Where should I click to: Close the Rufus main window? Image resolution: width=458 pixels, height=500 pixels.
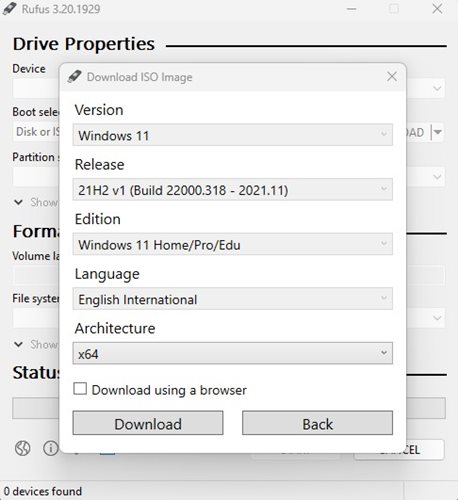[x=437, y=9]
